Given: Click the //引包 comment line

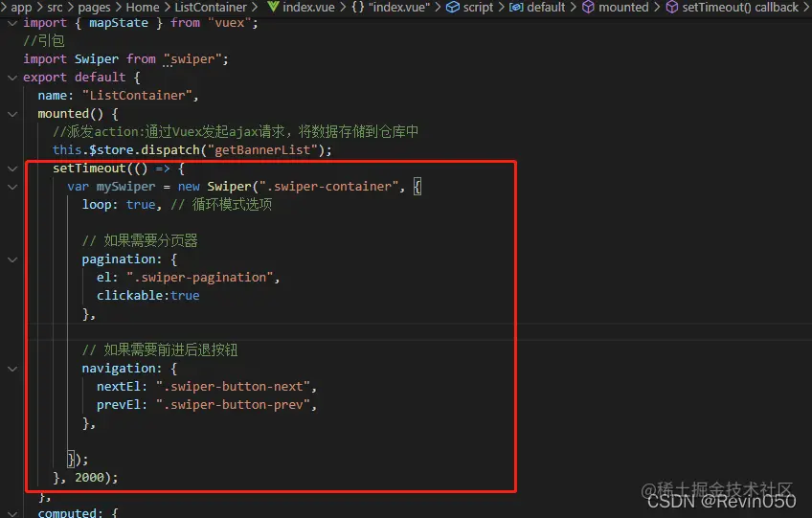Looking at the screenshot, I should 44,41.
